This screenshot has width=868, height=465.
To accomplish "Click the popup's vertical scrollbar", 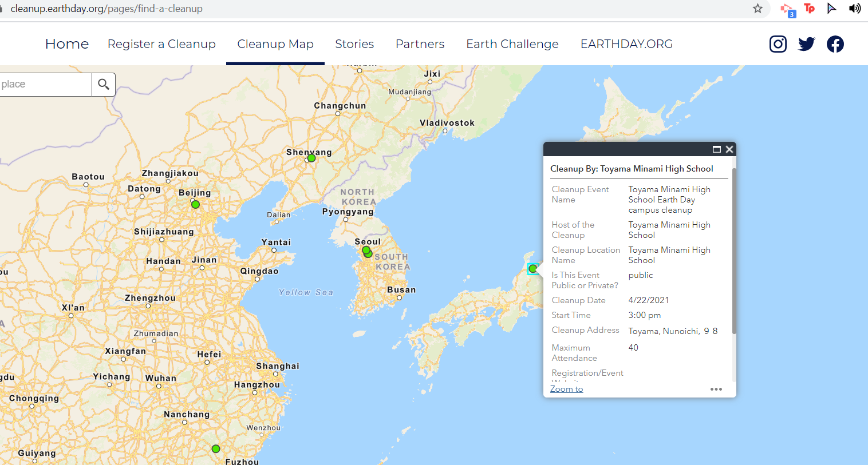I will [734, 252].
